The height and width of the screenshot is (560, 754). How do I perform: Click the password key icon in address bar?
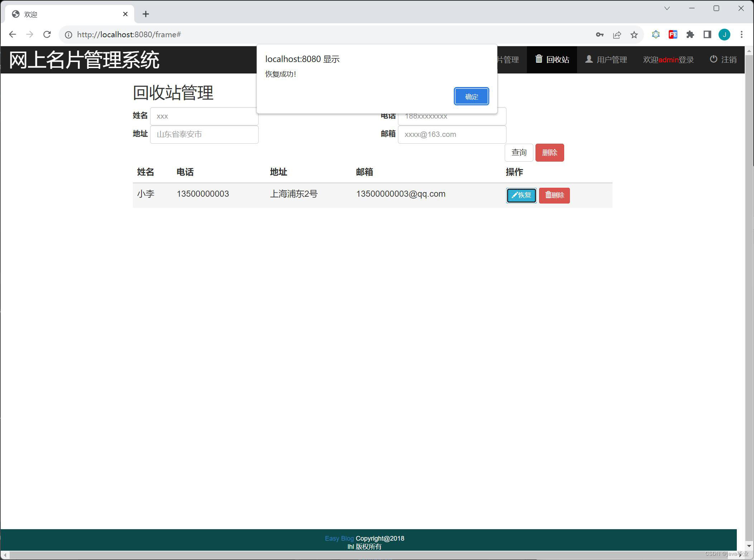(600, 34)
